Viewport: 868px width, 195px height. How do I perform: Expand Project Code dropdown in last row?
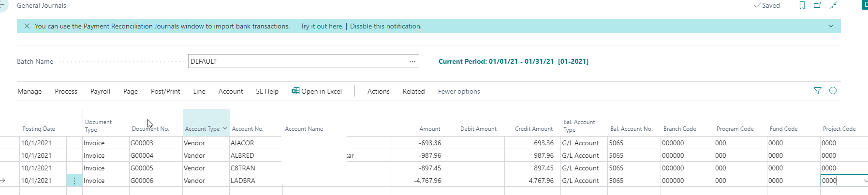point(865,181)
